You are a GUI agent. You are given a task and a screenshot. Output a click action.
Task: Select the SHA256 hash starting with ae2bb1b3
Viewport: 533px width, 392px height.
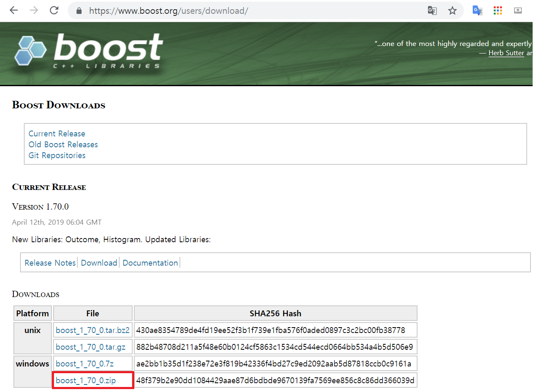click(274, 364)
